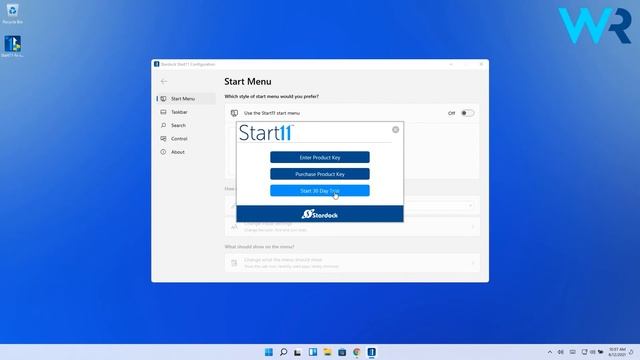
Task: Show hidden system tray icons
Action: click(550, 352)
